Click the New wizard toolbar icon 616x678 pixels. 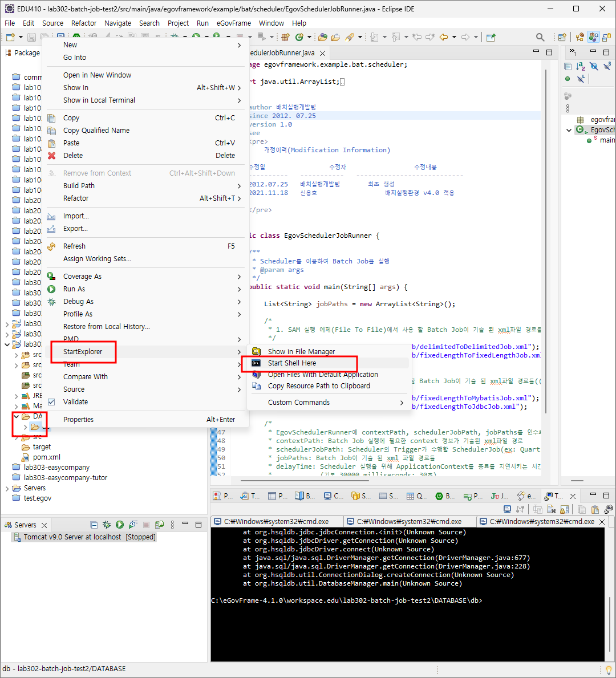10,37
